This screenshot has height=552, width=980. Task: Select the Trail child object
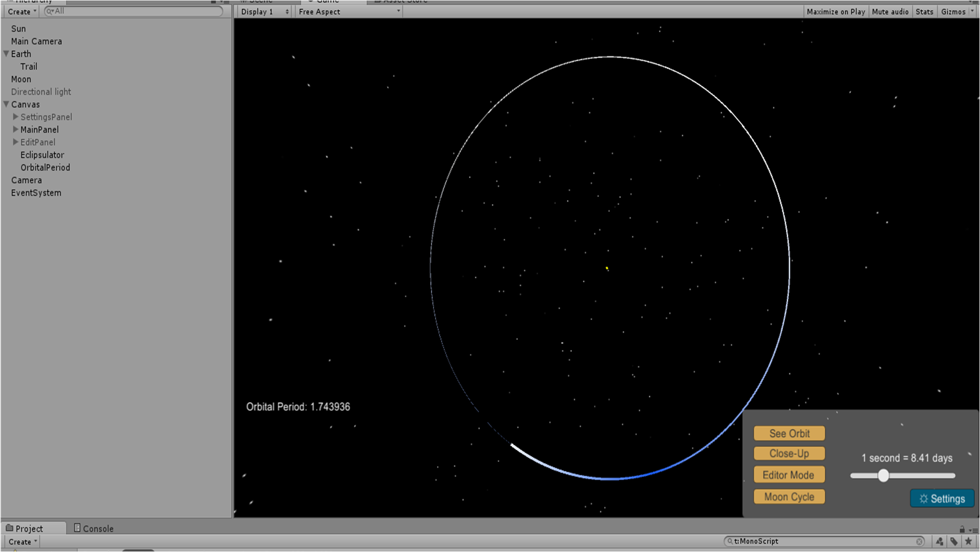(x=29, y=67)
